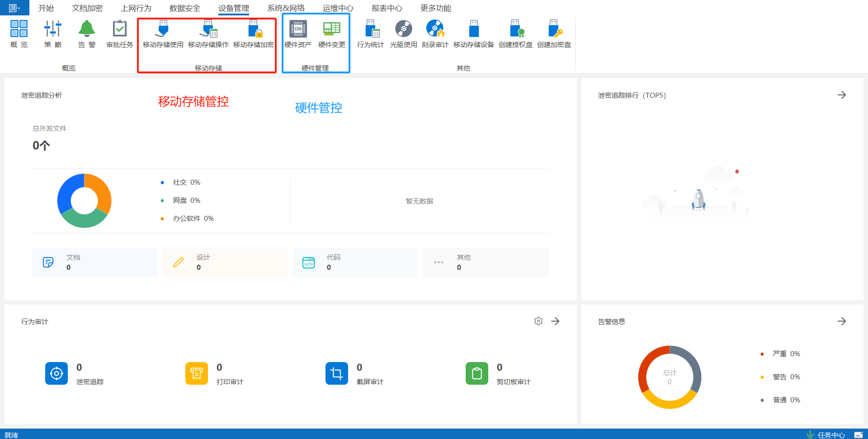
Task: Open 移动存储操作 tool
Action: pos(208,34)
